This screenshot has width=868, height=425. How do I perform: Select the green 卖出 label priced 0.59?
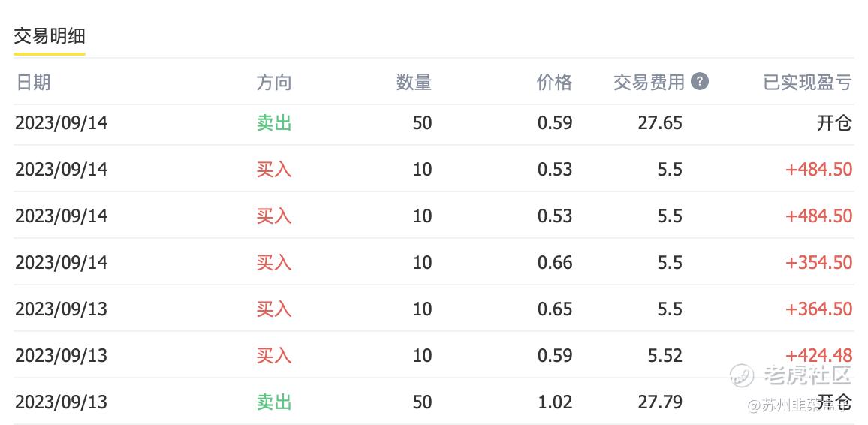click(x=274, y=123)
